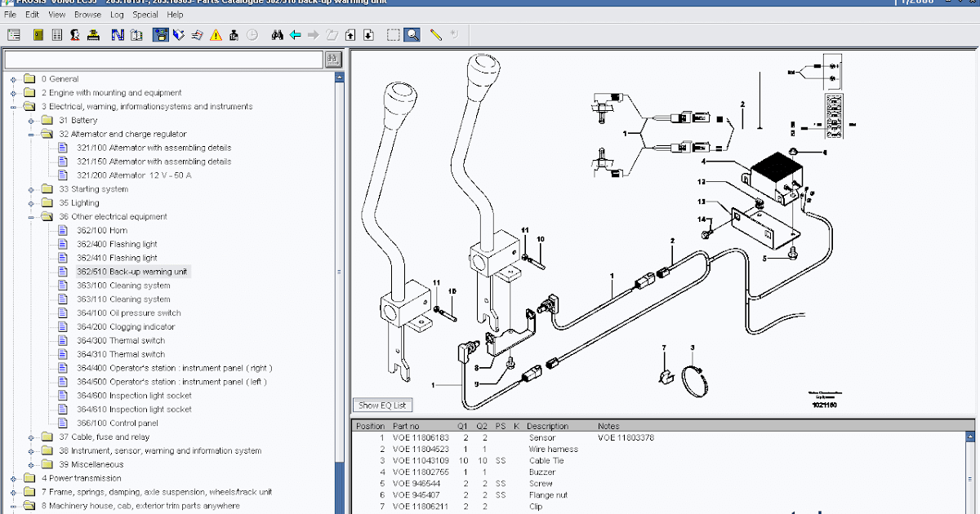Image resolution: width=980 pixels, height=514 pixels.
Task: Open the Browse menu
Action: [x=88, y=15]
